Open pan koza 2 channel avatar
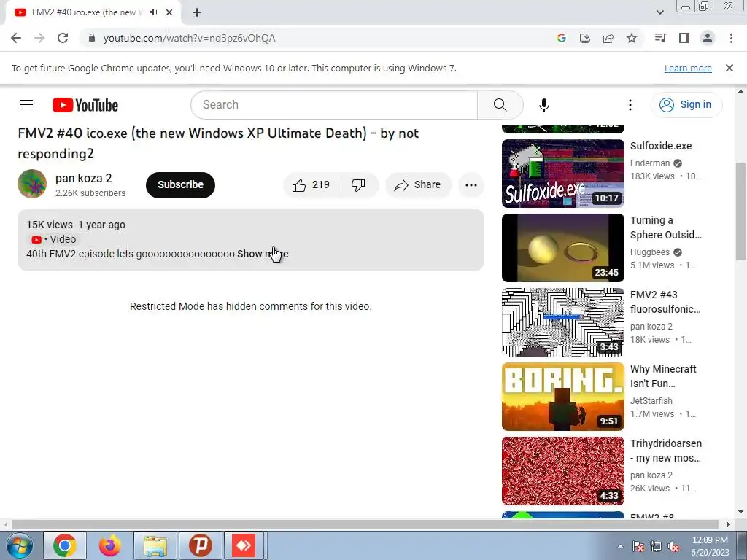This screenshot has height=560, width=747. 32,184
